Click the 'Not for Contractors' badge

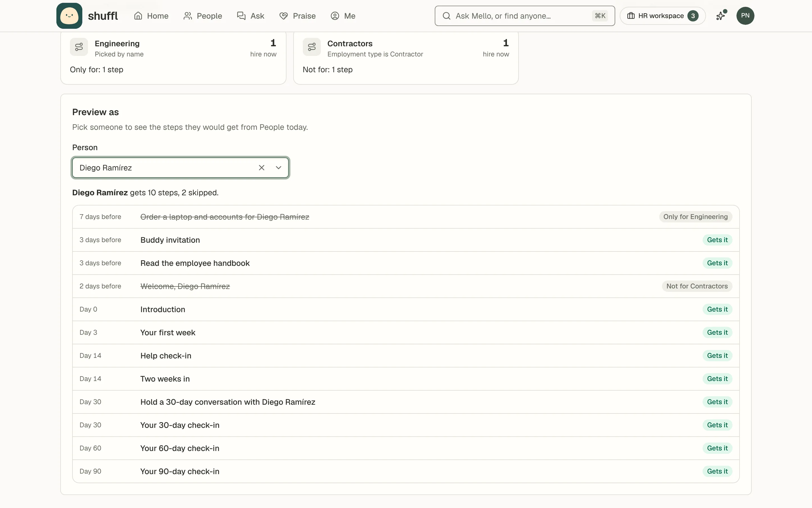697,286
